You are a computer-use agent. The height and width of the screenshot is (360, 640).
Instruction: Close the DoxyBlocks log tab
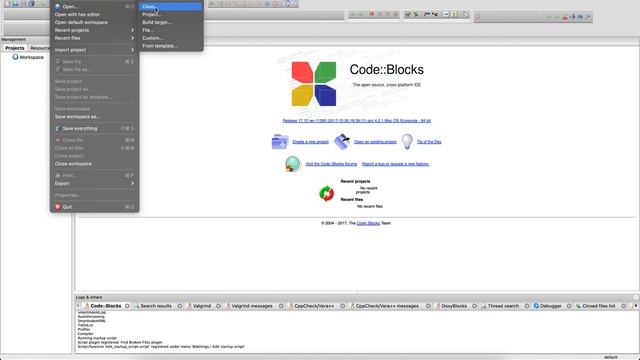[x=474, y=306]
